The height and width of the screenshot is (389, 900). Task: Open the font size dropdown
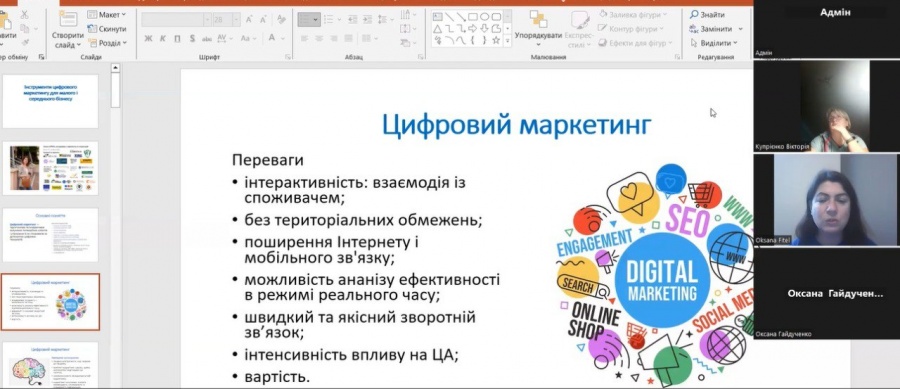pyautogui.click(x=236, y=20)
